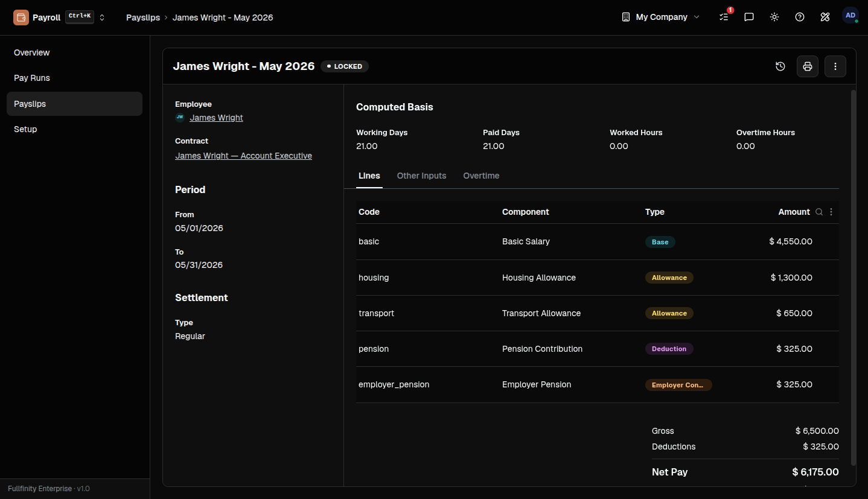Click the Net Pay $ 6,175.00 total
868x499 pixels.
click(x=815, y=472)
